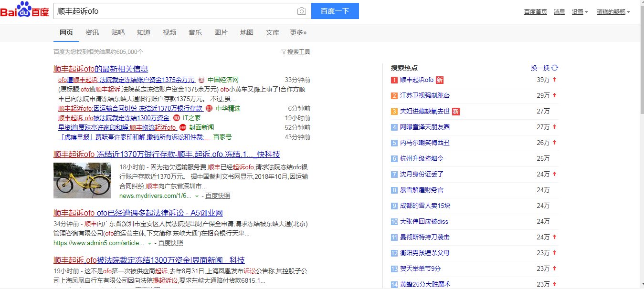Open hot topic 杭州升级控烟令
Image resolution: width=644 pixels, height=289 pixels.
click(422, 159)
